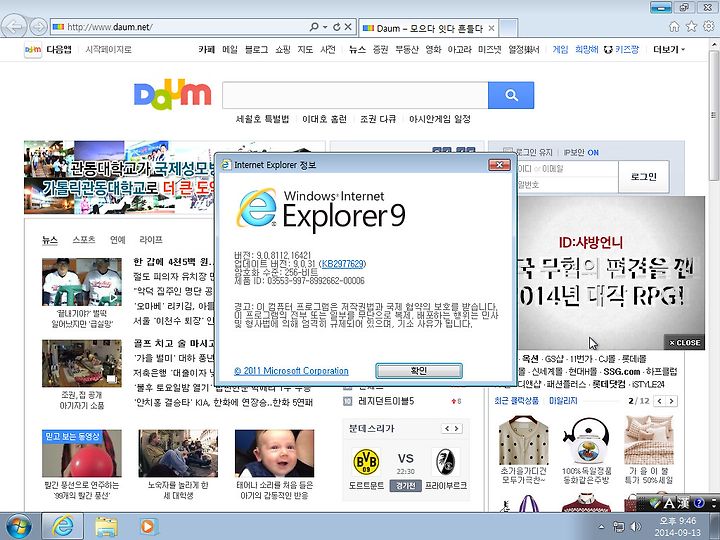Open 카페 in the top navigation
This screenshot has height=540, width=720.
(x=206, y=50)
